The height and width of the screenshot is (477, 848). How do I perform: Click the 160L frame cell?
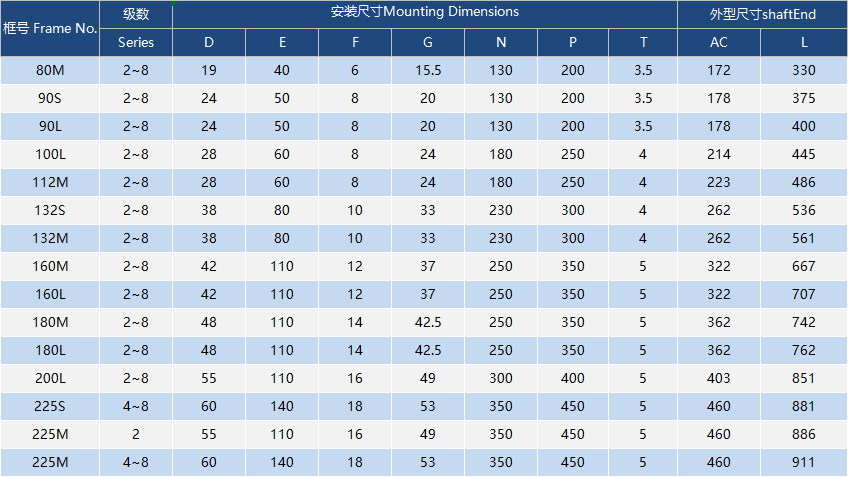[x=50, y=295]
